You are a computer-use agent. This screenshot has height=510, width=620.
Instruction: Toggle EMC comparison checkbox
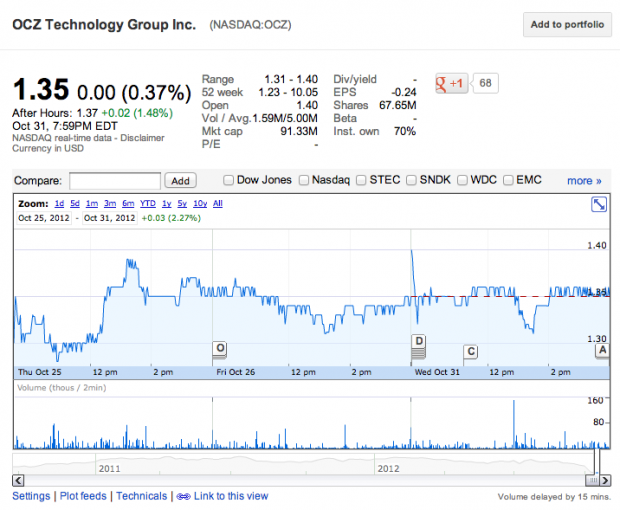point(508,180)
